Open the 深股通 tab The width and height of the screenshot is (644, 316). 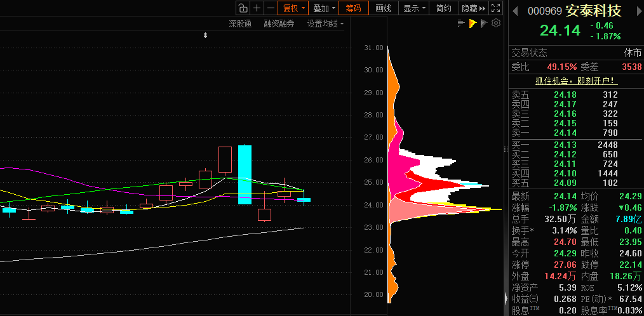(x=240, y=24)
